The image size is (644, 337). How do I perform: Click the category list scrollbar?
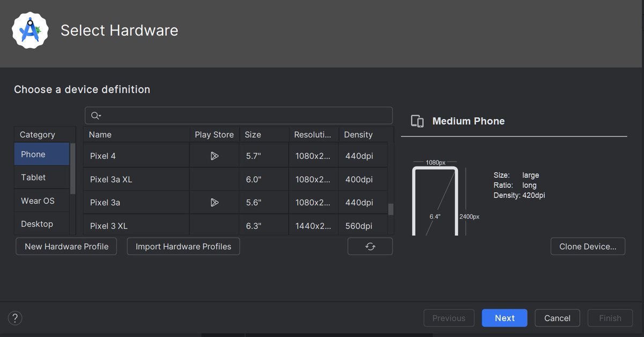[73, 168]
